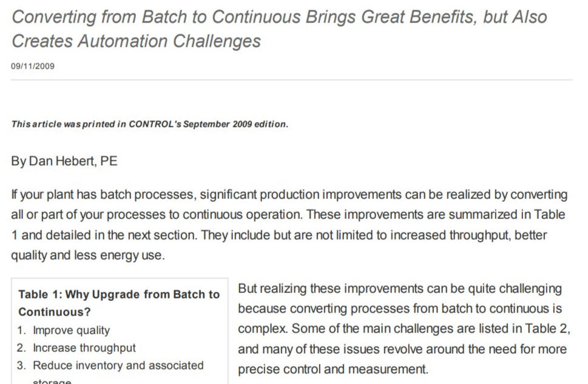Select the "Increase throughput" numbered list item
Screen dimensions: 588x384
click(x=84, y=348)
